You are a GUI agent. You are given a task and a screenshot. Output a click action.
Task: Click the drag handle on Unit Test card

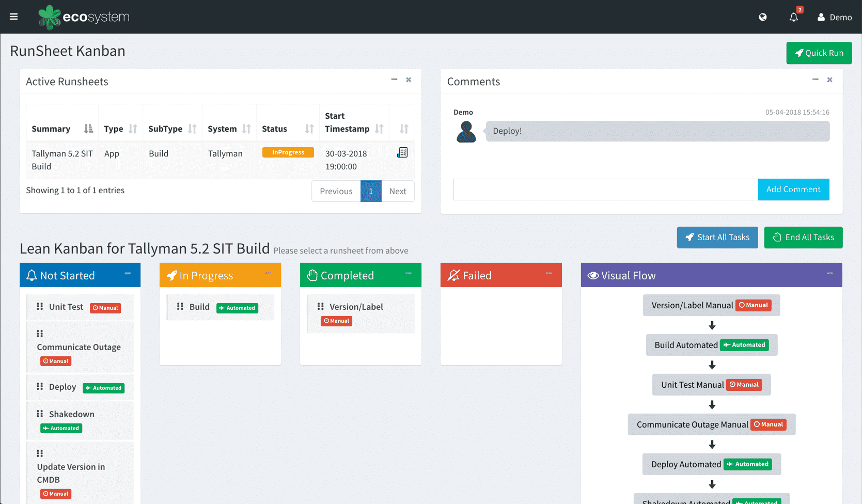40,307
